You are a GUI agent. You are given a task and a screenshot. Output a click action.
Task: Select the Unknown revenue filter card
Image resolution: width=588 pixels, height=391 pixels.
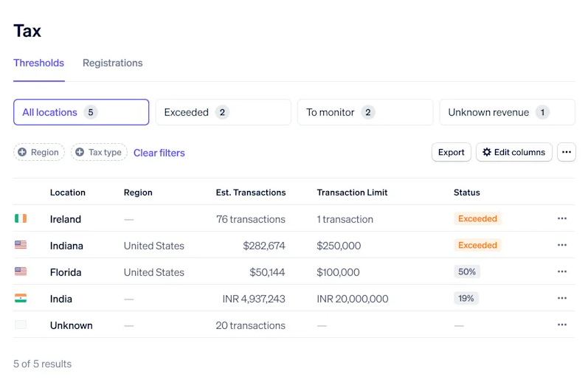[x=507, y=112]
